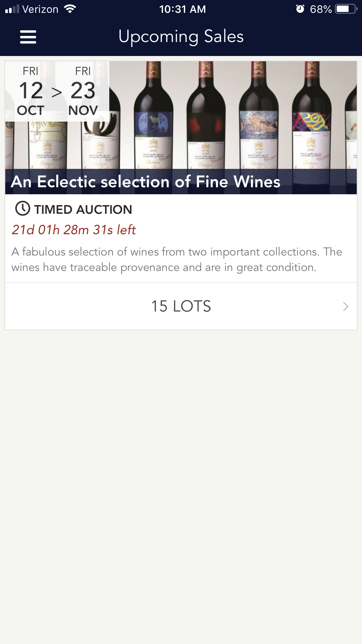This screenshot has width=362, height=644.
Task: Tap the countdown time remaining text
Action: (x=74, y=230)
